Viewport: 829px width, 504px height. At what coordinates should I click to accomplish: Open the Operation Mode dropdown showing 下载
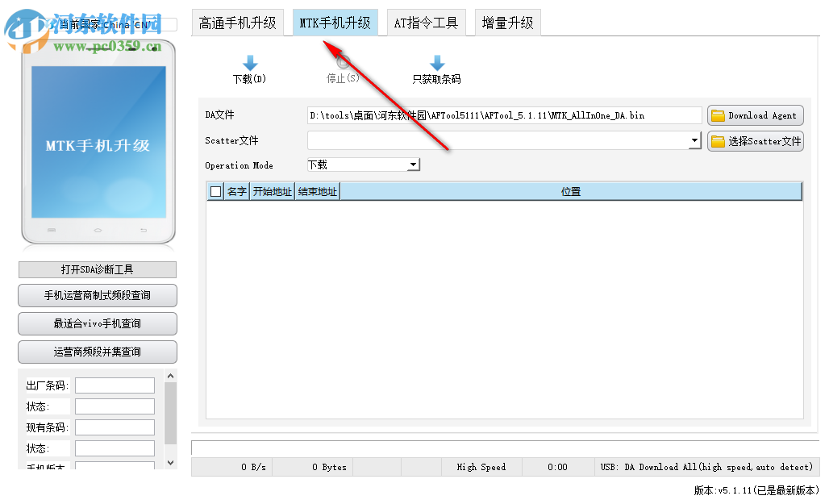tap(414, 165)
